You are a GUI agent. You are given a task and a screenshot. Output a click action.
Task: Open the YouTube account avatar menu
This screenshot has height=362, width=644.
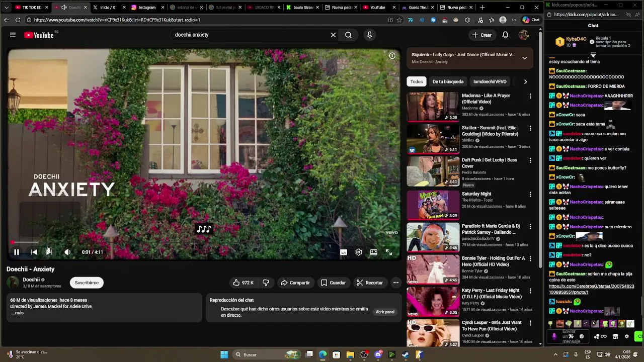(524, 35)
